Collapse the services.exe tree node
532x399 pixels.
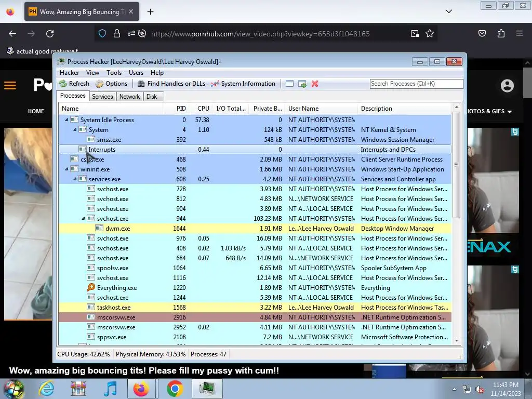pos(75,179)
